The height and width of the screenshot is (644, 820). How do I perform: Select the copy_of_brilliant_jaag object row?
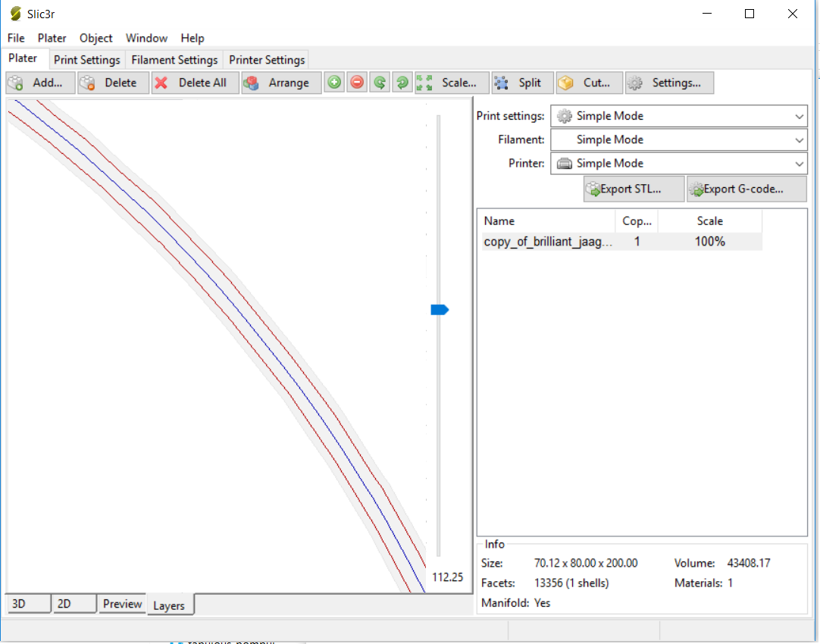click(x=621, y=242)
